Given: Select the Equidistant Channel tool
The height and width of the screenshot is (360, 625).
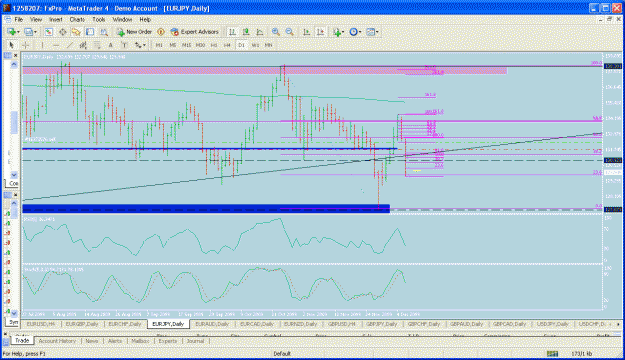Looking at the screenshot, I should 83,45.
